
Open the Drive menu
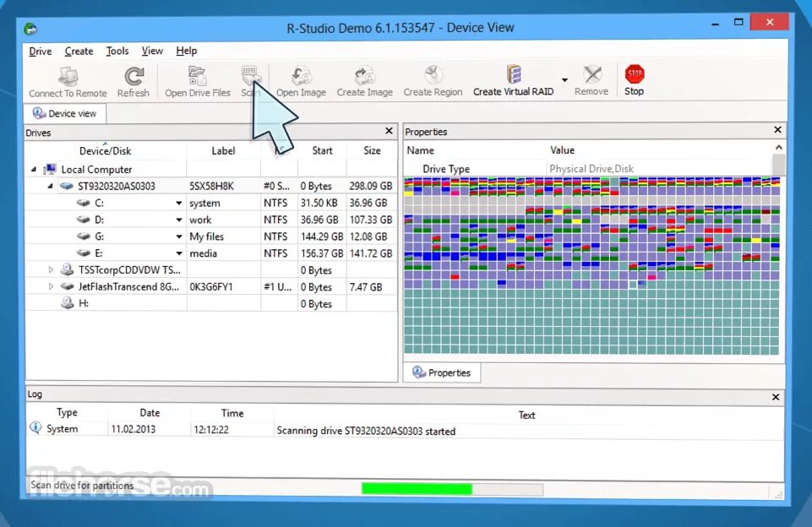[40, 52]
